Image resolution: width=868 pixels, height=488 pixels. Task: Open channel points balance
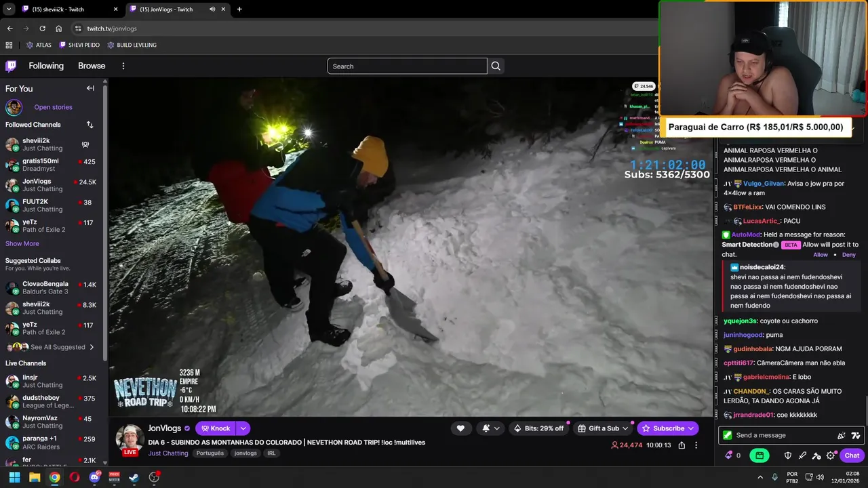pyautogui.click(x=733, y=455)
